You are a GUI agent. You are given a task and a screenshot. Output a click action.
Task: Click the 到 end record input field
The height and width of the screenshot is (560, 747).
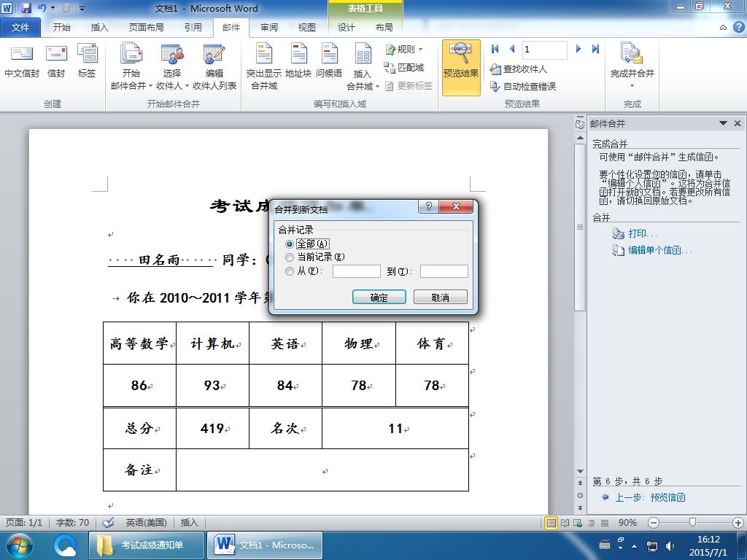click(x=444, y=271)
